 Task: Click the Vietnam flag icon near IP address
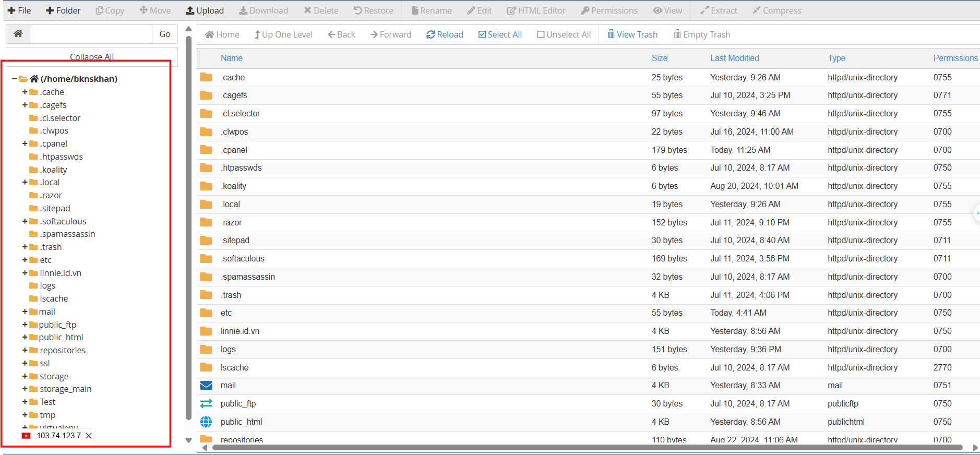click(26, 436)
